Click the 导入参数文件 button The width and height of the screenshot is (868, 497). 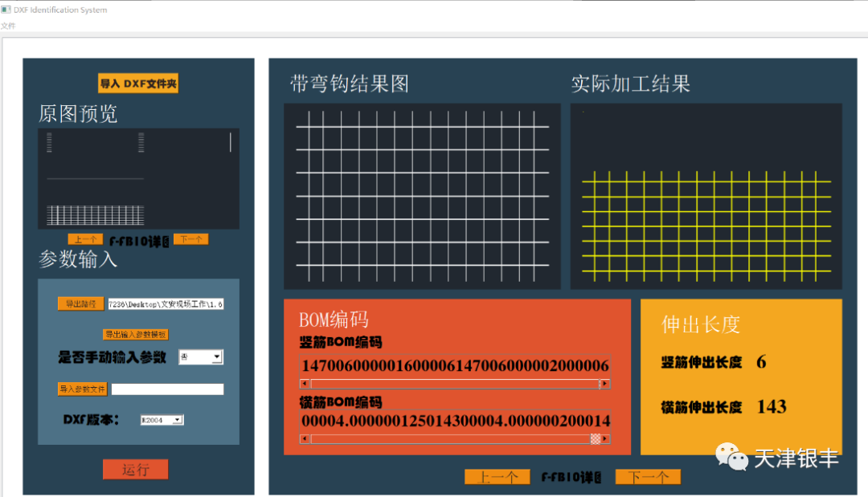[x=83, y=389]
